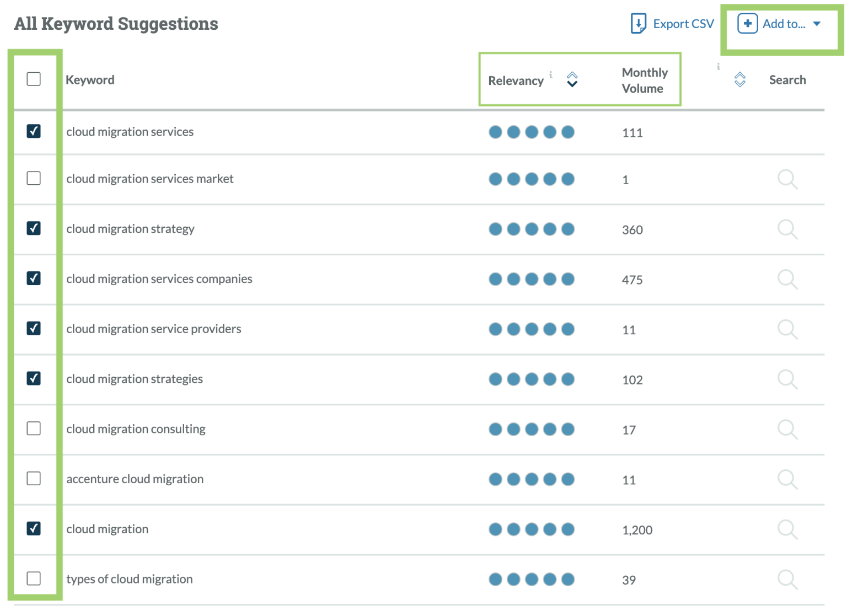Check the types of cloud migration checkbox

click(34, 578)
